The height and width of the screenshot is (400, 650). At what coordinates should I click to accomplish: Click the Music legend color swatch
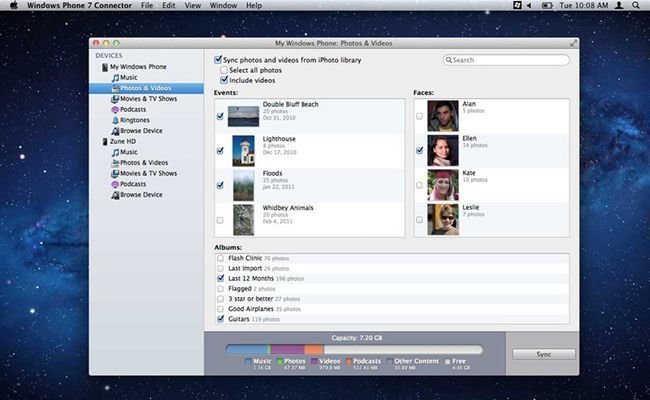coord(248,361)
